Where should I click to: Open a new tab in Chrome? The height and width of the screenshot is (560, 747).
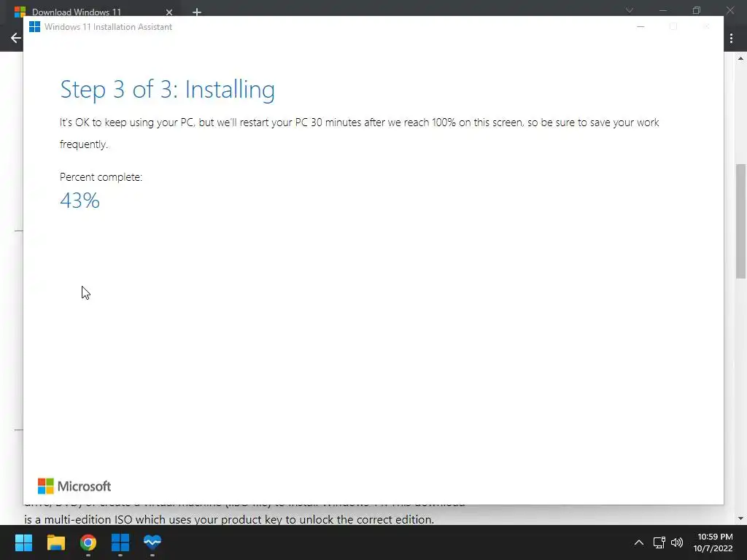click(197, 12)
